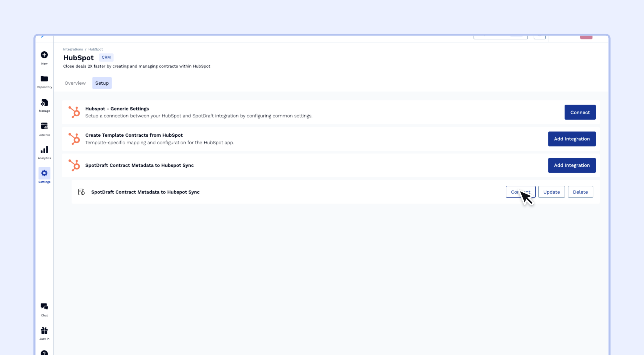Click the CRM tag badge
Screen dimensions: 644x355
(x=106, y=57)
